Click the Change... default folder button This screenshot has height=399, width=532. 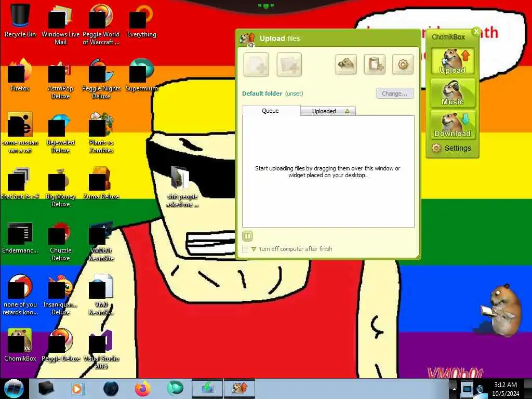(x=395, y=94)
